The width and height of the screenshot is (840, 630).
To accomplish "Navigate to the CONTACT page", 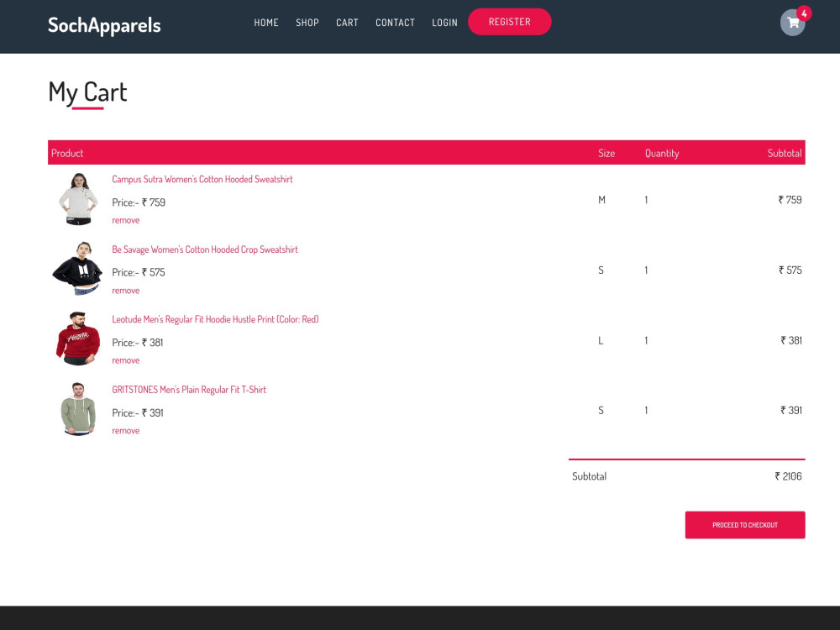I will (x=396, y=23).
